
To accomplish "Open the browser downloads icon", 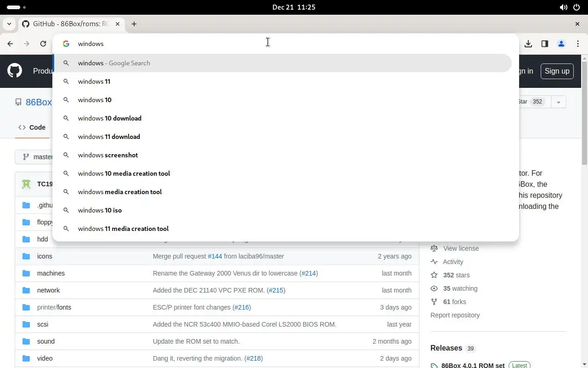I will click(x=528, y=44).
